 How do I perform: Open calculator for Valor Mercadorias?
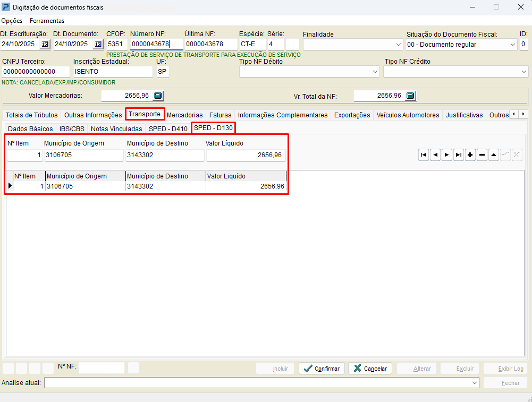tap(158, 96)
